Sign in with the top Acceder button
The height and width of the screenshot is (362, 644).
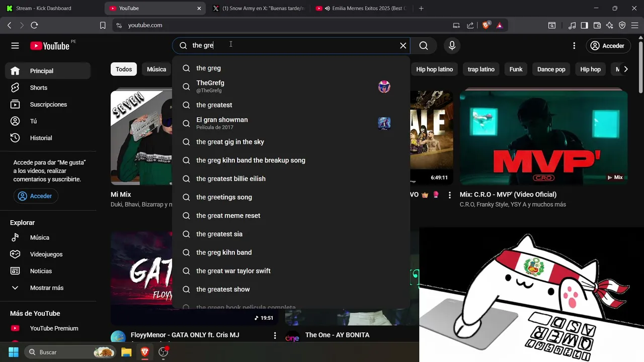coord(608,46)
